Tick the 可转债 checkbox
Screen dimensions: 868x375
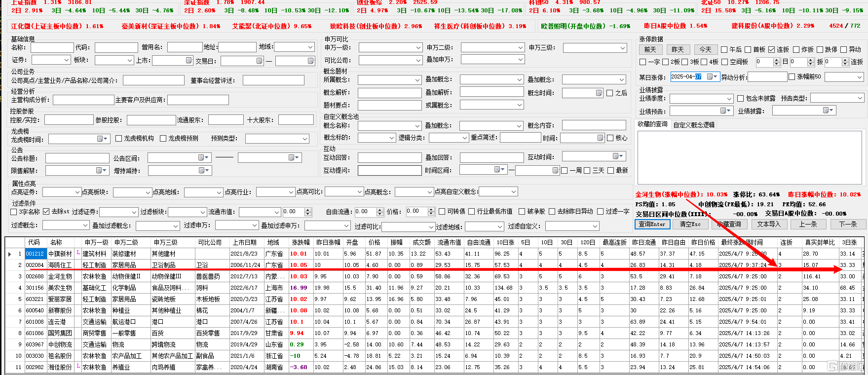pyautogui.click(x=442, y=212)
